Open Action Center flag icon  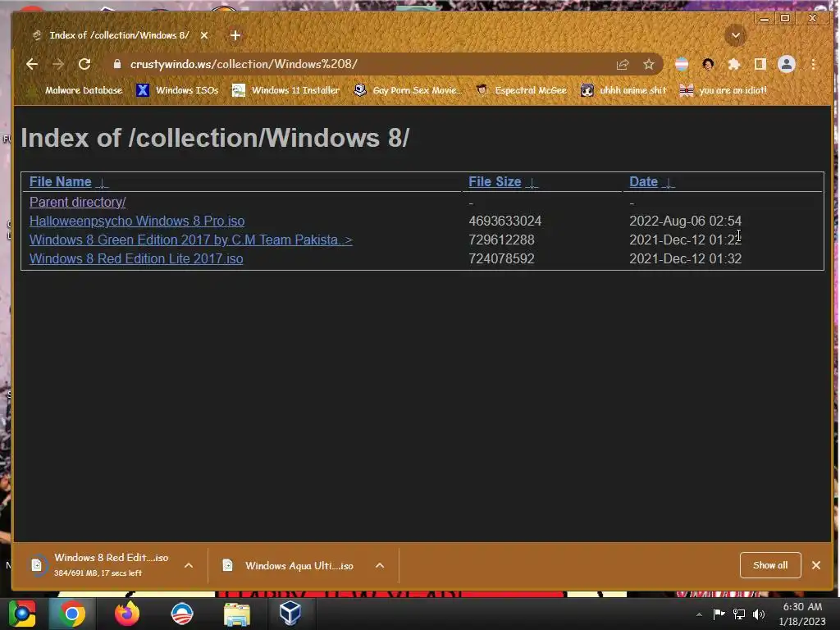pyautogui.click(x=719, y=614)
